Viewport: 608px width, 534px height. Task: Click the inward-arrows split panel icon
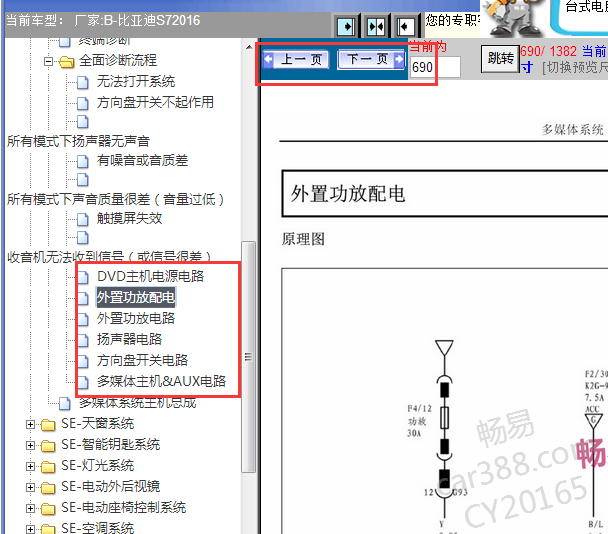pyautogui.click(x=375, y=27)
